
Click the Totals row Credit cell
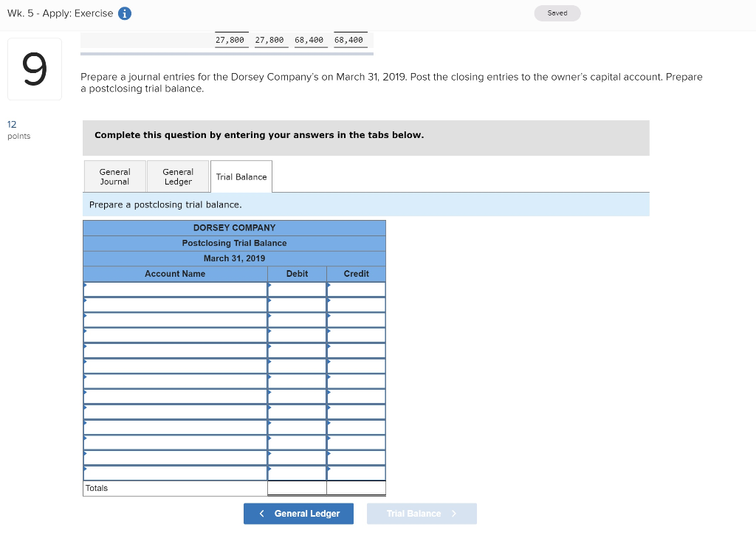356,488
